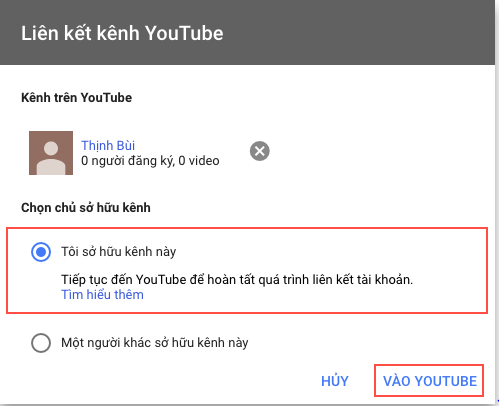Click the Thịnh Bùi channel avatar image

tap(51, 153)
